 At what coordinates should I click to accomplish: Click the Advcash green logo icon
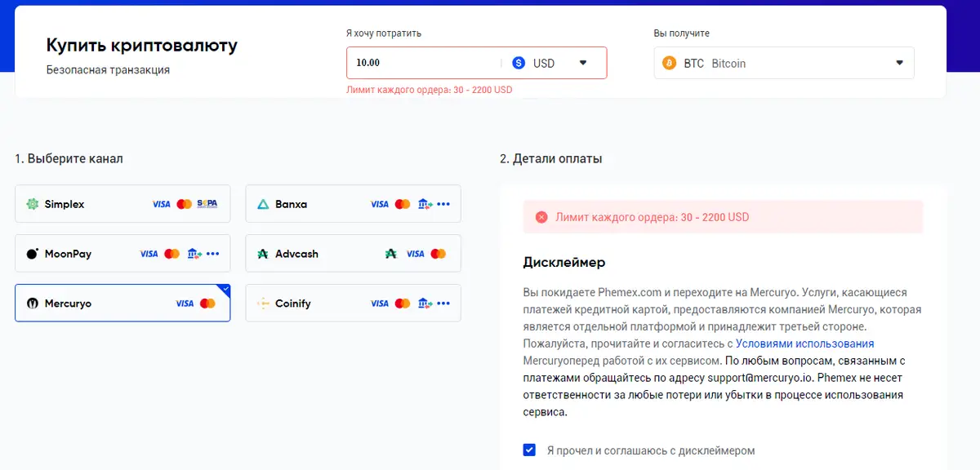click(263, 254)
